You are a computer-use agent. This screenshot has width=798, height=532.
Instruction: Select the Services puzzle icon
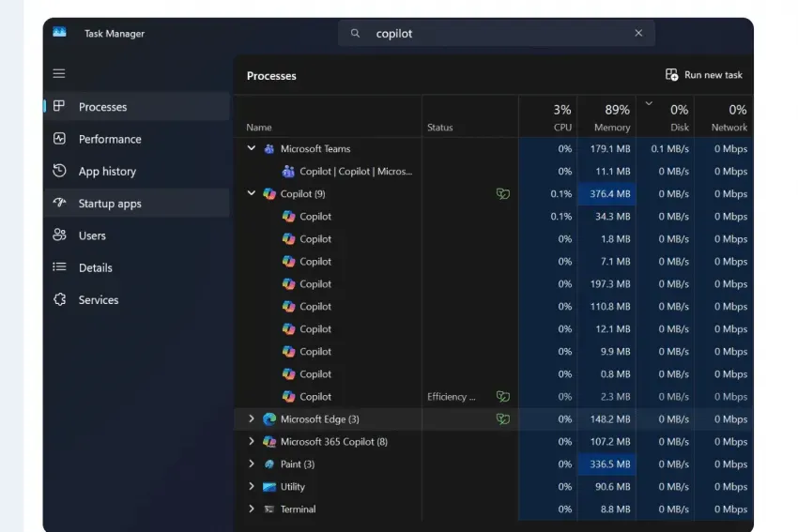pyautogui.click(x=59, y=299)
